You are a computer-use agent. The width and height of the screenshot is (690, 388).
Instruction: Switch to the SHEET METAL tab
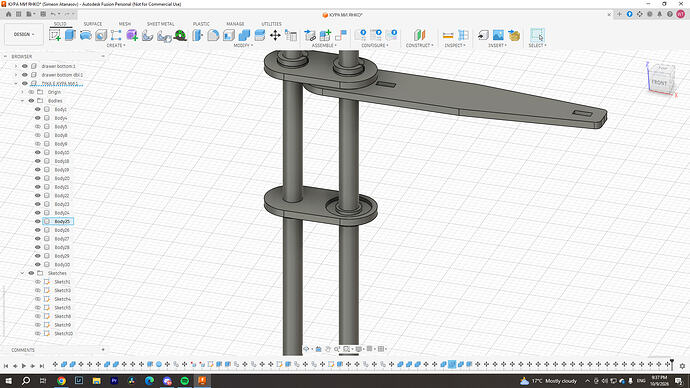pyautogui.click(x=161, y=24)
